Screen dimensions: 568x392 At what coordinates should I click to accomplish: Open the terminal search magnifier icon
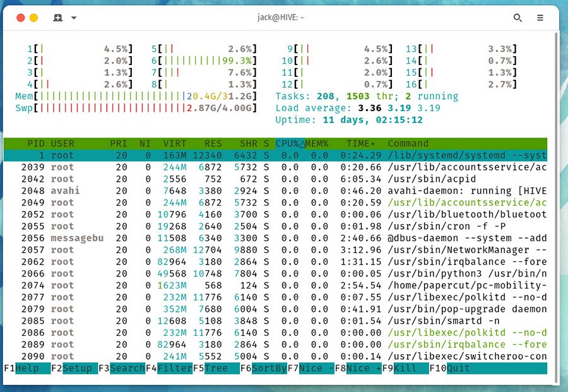(518, 18)
